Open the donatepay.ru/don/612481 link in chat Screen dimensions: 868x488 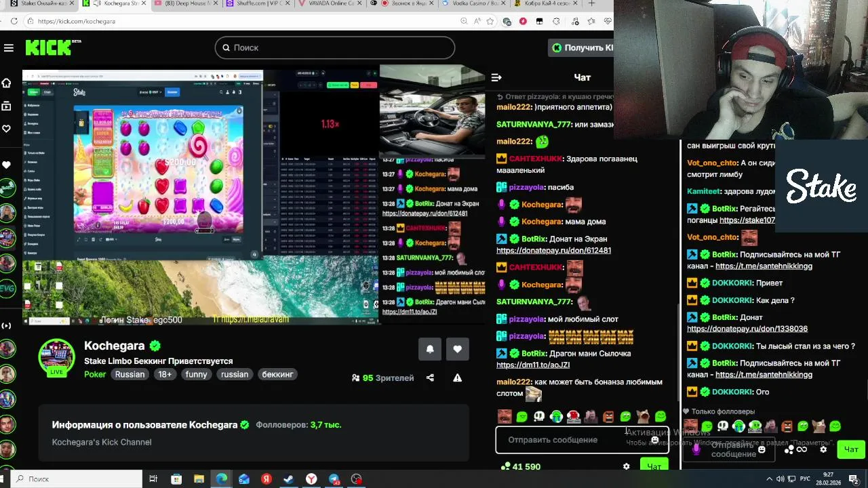pos(553,250)
